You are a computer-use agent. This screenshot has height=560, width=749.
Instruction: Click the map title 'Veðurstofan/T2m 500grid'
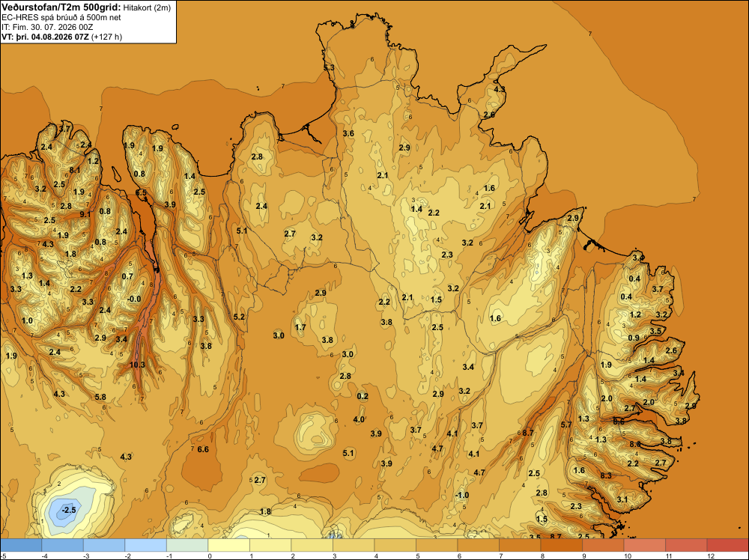click(61, 7)
